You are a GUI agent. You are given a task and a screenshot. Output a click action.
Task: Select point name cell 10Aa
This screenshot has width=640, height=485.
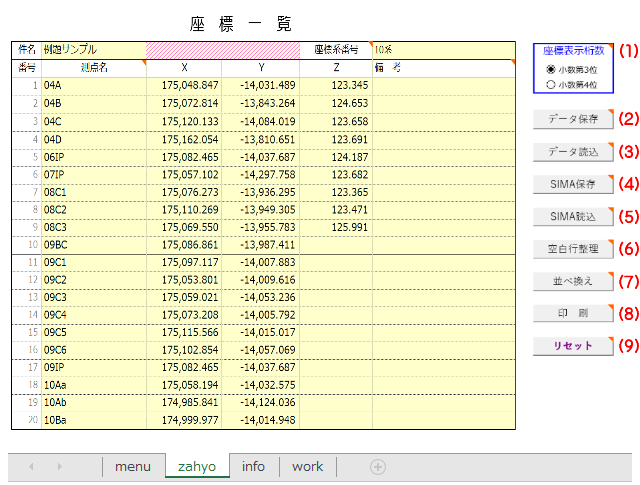(x=94, y=385)
